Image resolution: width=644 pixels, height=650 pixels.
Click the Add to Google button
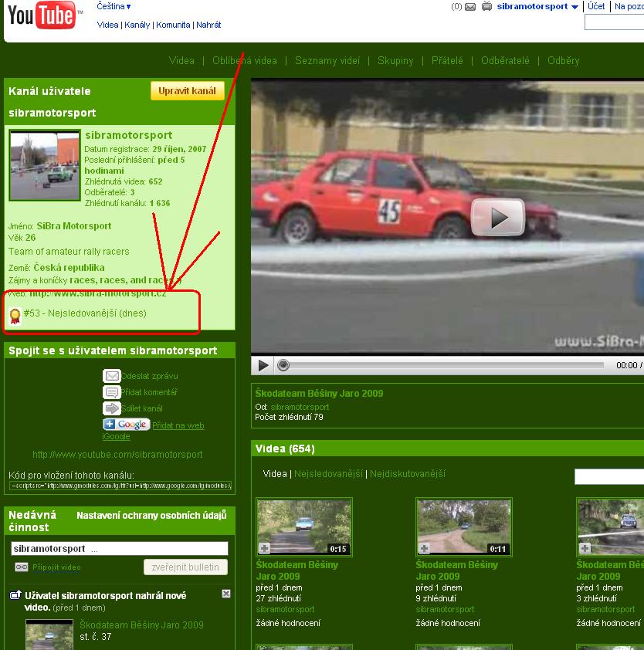click(x=126, y=424)
